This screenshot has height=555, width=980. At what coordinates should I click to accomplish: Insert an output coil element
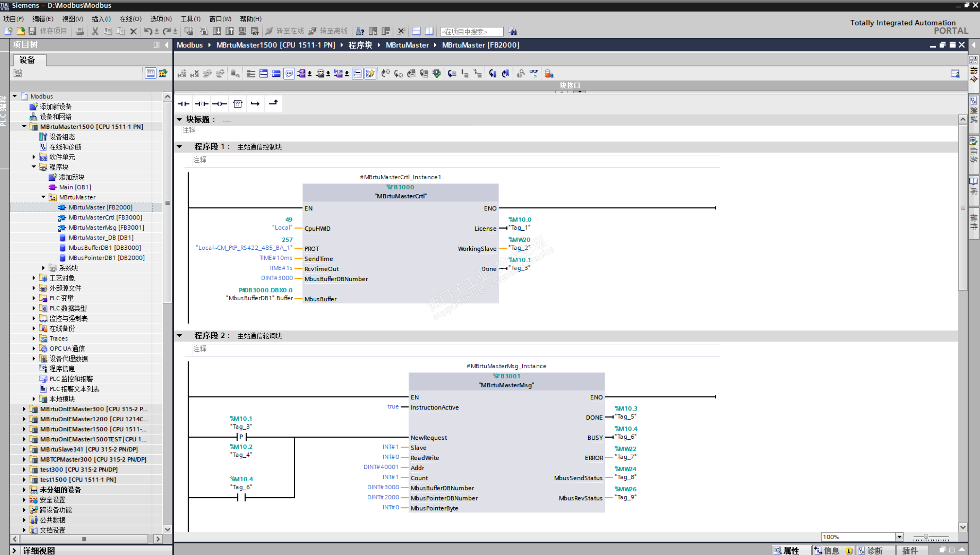point(220,104)
